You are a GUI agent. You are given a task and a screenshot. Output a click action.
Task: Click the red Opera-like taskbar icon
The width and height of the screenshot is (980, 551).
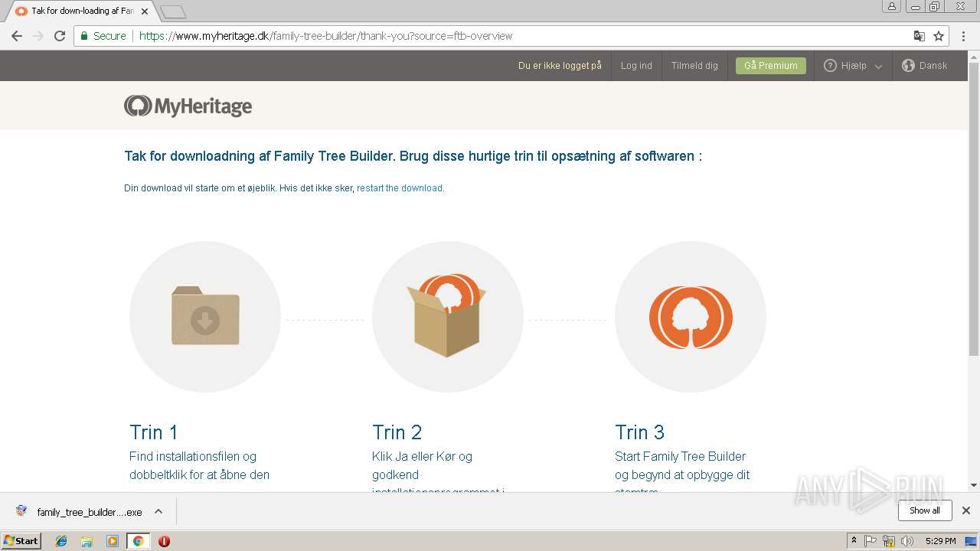coord(164,541)
